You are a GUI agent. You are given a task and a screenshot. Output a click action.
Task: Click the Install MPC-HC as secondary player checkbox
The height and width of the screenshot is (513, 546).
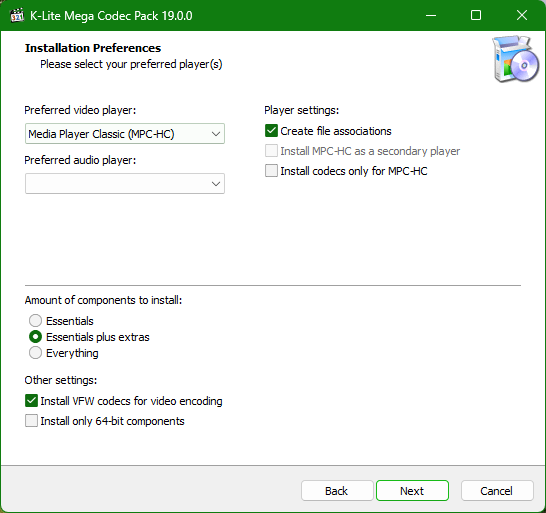click(x=271, y=151)
